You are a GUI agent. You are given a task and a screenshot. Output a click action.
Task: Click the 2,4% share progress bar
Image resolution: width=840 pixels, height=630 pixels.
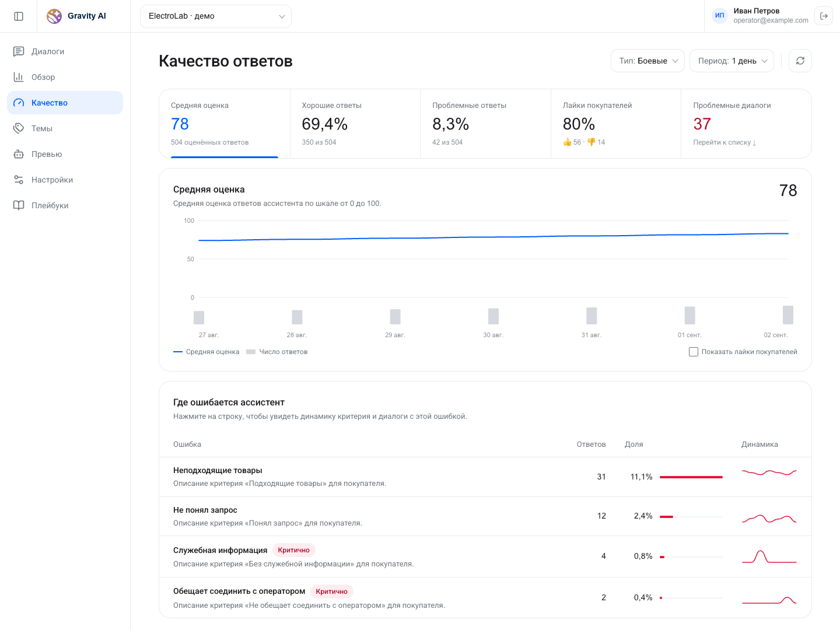tap(691, 517)
